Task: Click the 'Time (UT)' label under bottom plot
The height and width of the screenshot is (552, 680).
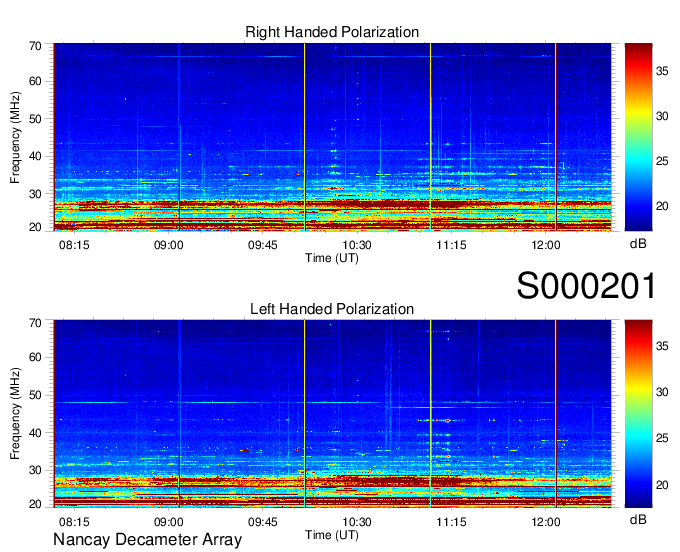Action: pos(332,535)
